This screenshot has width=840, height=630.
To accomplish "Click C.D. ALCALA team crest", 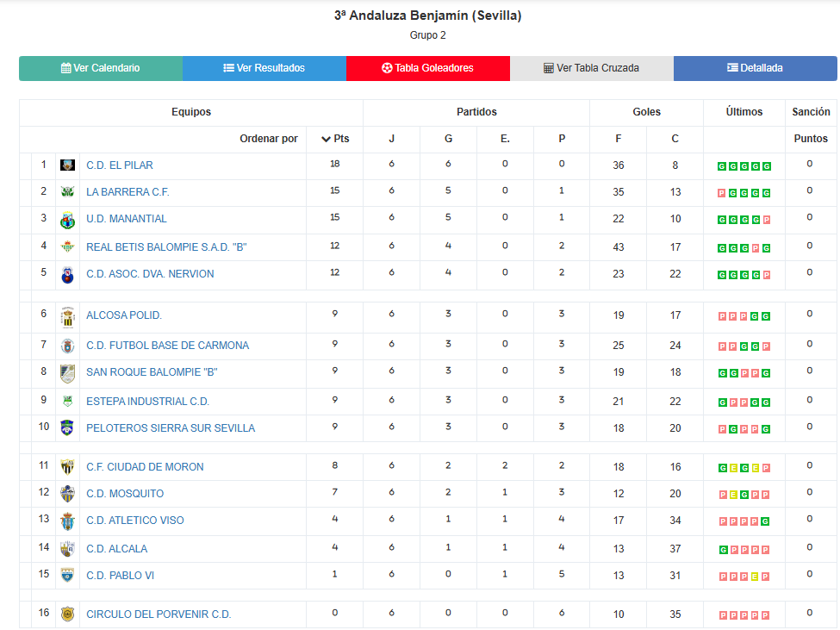I will click(x=67, y=549).
